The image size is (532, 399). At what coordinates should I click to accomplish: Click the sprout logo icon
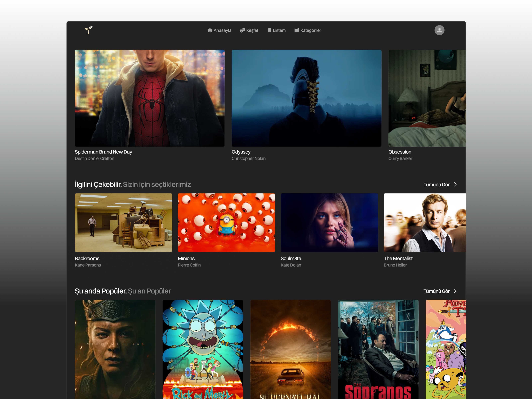point(88,30)
